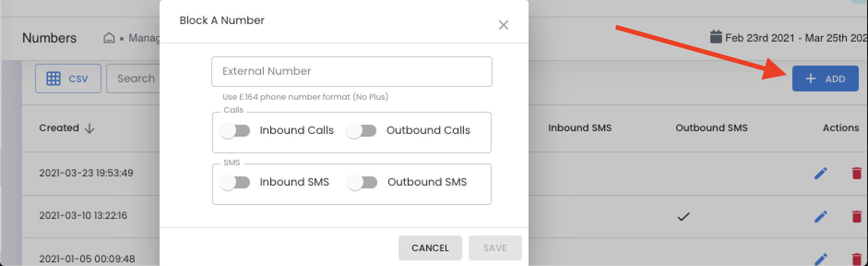Click the 2021-03-23 19:53:49 created cell

click(x=86, y=173)
